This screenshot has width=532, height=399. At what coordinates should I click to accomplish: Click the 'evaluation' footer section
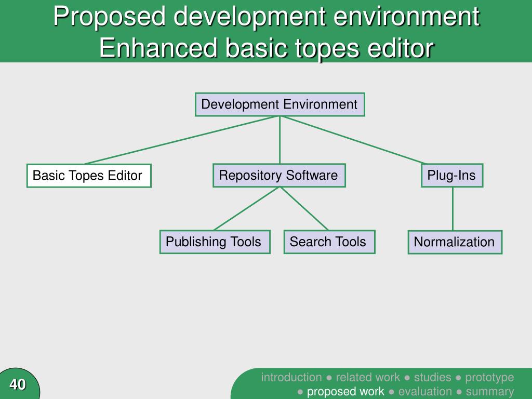click(425, 392)
